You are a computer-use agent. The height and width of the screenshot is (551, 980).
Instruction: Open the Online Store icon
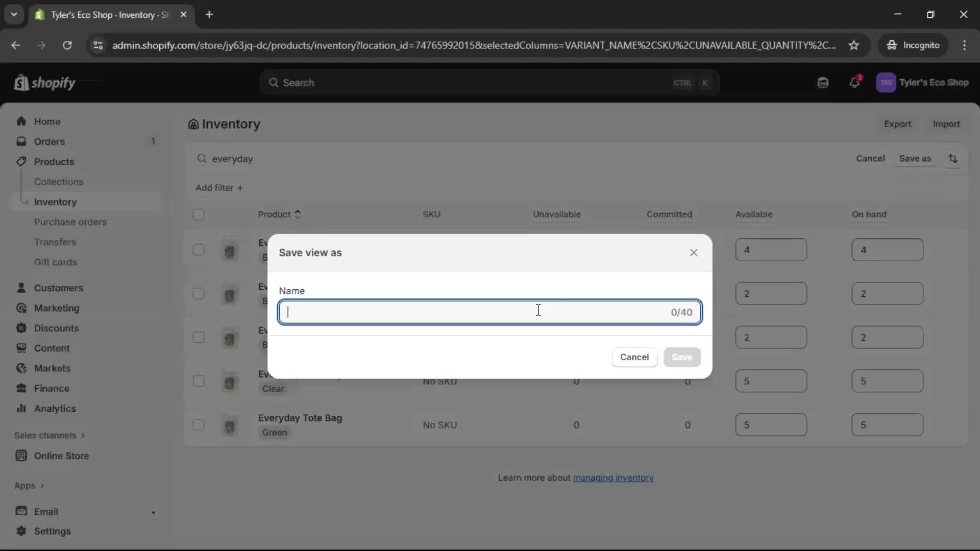click(21, 456)
